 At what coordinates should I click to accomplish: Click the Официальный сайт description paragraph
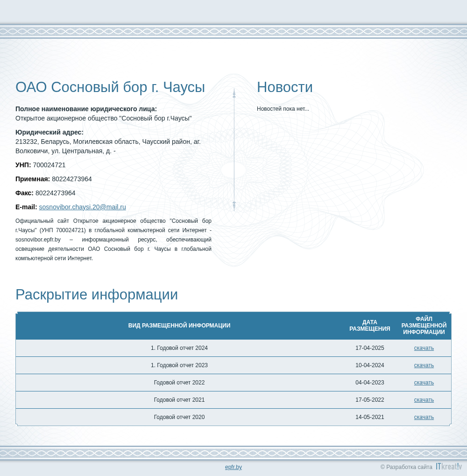coord(113,240)
